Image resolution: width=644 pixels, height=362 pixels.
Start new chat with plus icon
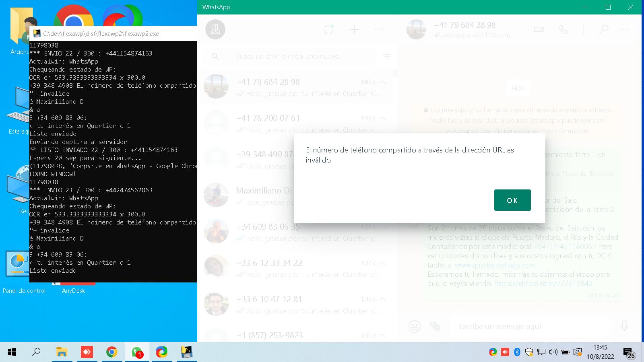point(354,29)
